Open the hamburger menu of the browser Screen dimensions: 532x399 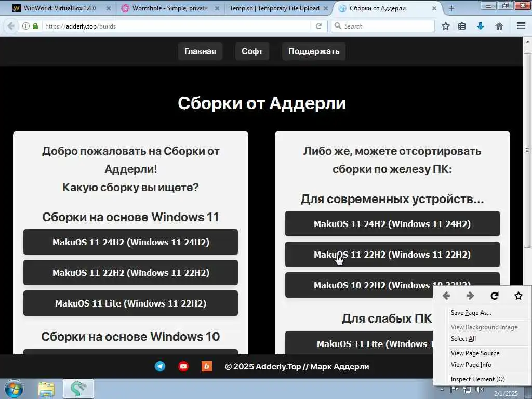(x=521, y=26)
